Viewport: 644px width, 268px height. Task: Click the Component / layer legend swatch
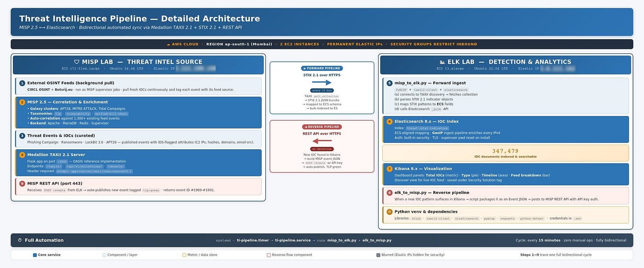point(104,255)
